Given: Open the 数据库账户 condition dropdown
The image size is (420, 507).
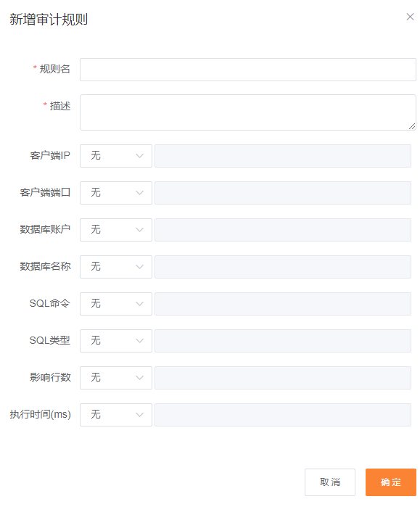Looking at the screenshot, I should 116,230.
